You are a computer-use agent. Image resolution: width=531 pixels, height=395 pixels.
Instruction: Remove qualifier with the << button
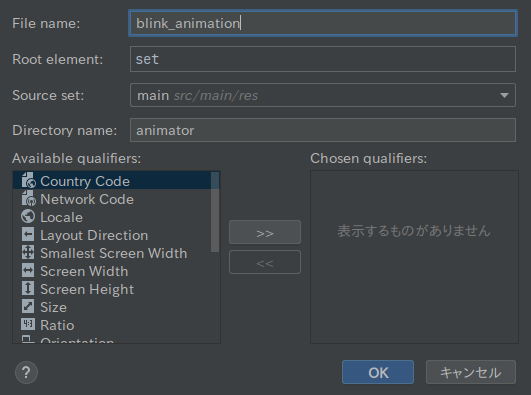265,262
